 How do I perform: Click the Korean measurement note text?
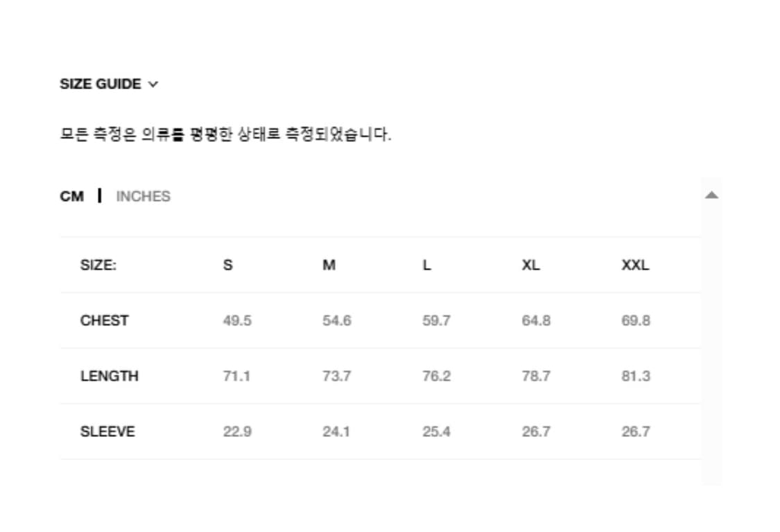click(x=225, y=134)
